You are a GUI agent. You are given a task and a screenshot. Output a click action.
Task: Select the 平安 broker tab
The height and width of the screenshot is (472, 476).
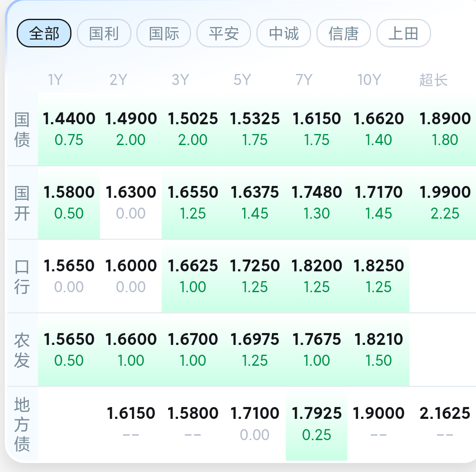click(x=224, y=33)
